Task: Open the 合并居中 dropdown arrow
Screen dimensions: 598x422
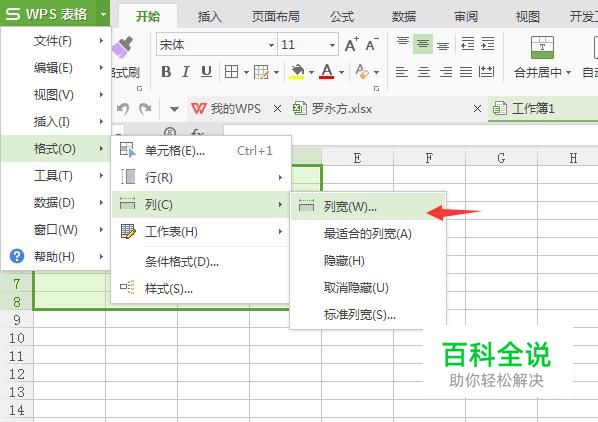Action: pos(568,72)
